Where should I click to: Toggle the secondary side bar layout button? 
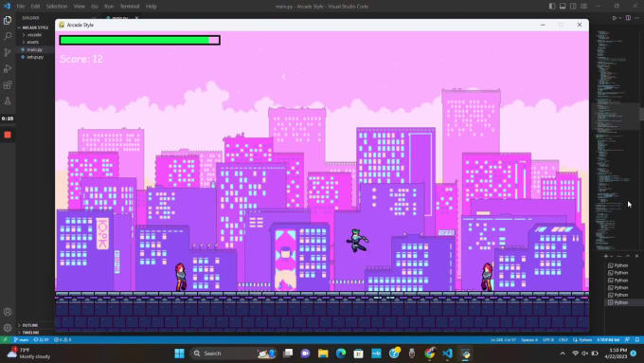[x=573, y=7]
